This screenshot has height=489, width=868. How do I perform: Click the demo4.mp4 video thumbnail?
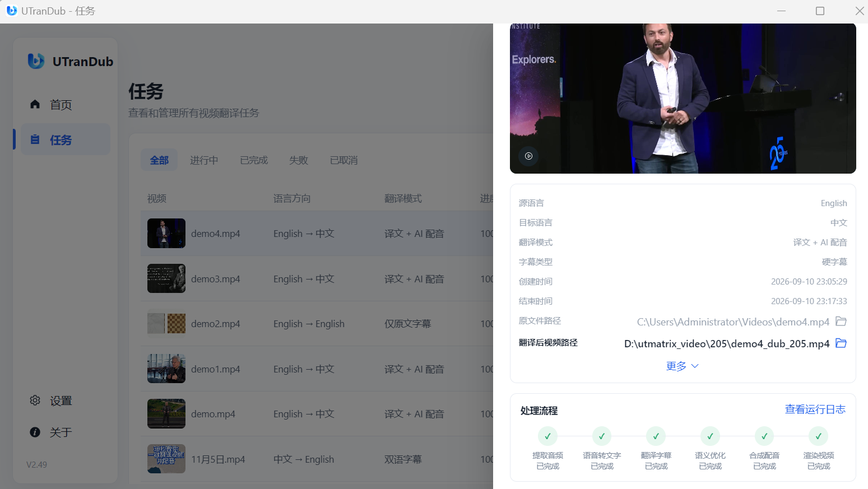pos(166,233)
